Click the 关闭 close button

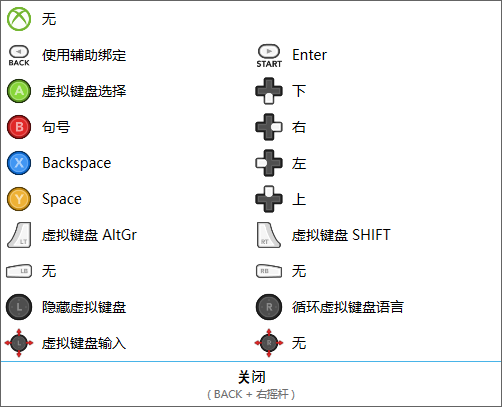[x=251, y=384]
